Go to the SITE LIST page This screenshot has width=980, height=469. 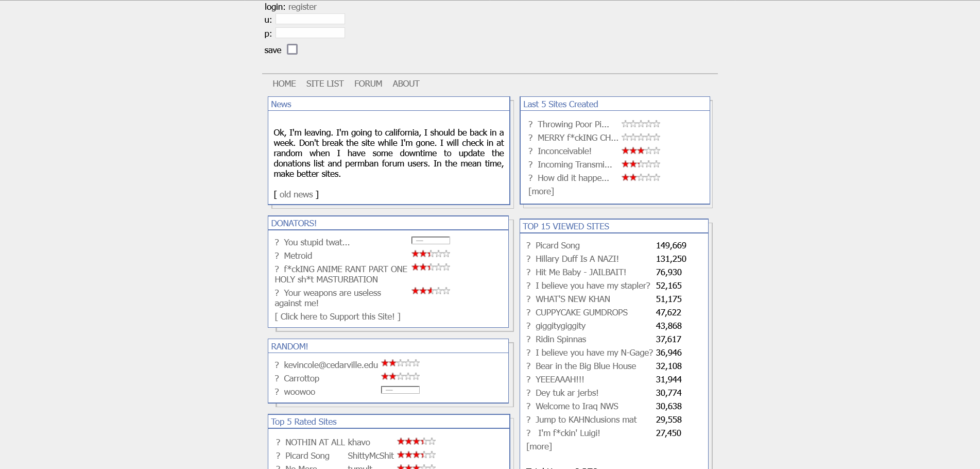tap(325, 83)
